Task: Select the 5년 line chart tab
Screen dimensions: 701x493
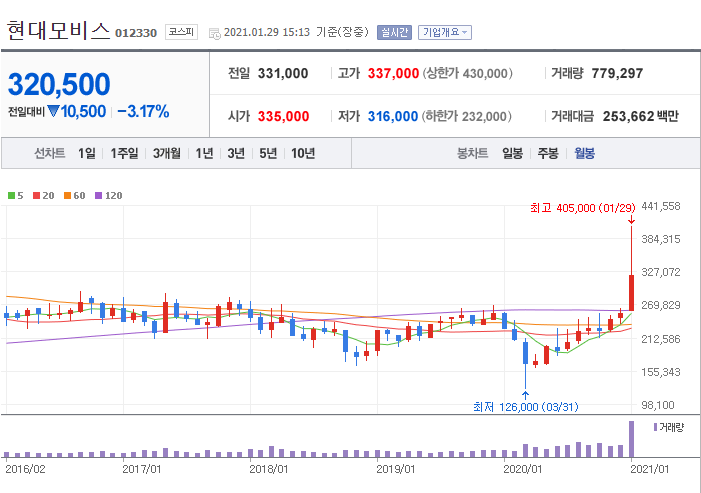Action: tap(268, 153)
